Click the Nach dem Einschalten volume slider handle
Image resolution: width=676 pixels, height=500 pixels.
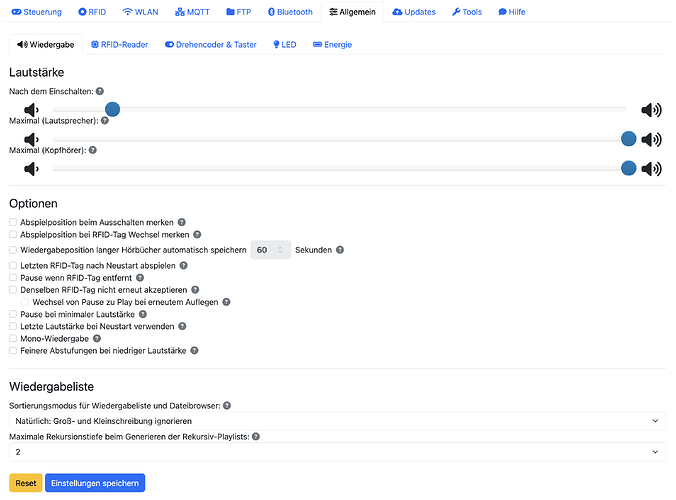[113, 109]
